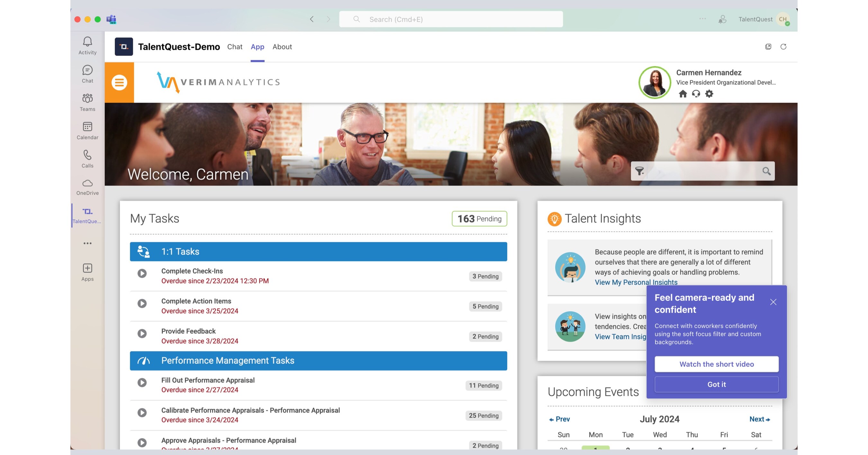This screenshot has height=455, width=868.
Task: Click the support headset icon under Carmen Hernandez
Action: tap(696, 94)
